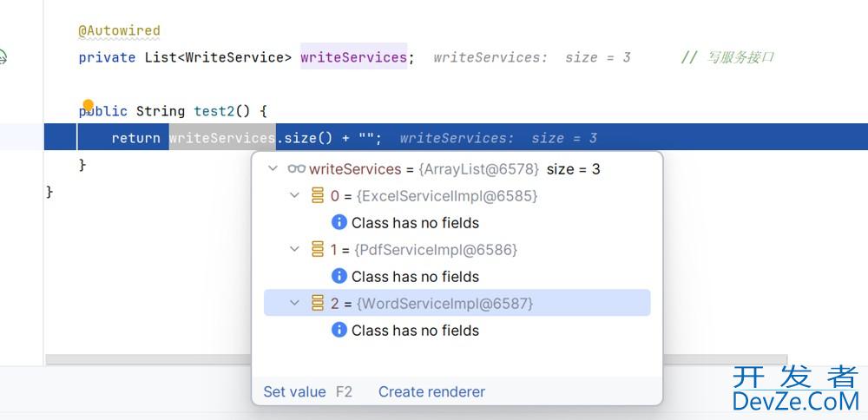The height and width of the screenshot is (420, 868).
Task: Click the info icon under ExcelServiceImpl
Action: tap(339, 223)
